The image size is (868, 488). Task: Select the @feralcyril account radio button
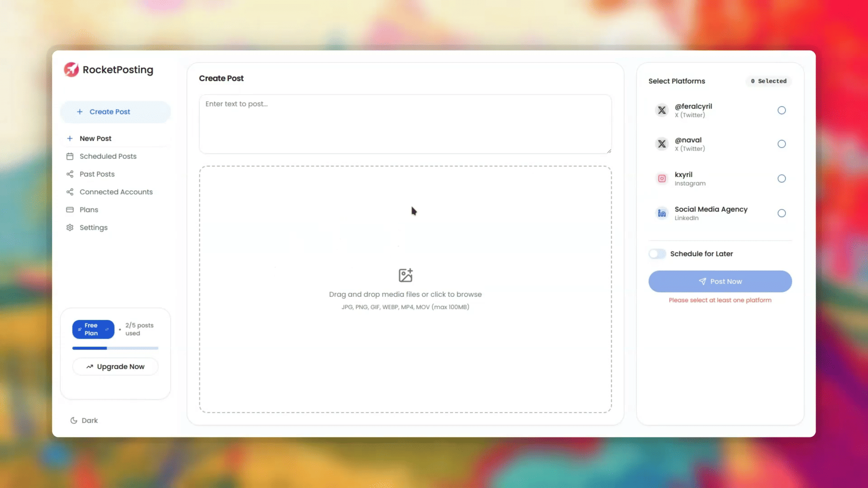coord(782,110)
